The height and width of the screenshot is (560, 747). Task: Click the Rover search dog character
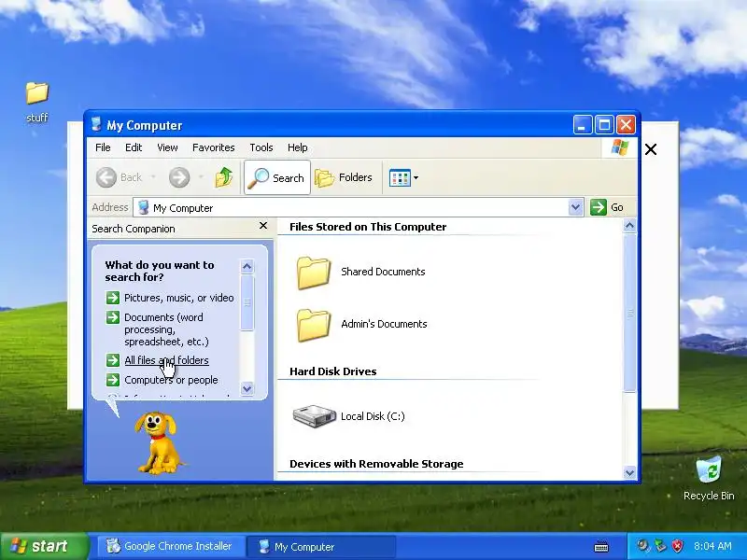[159, 442]
